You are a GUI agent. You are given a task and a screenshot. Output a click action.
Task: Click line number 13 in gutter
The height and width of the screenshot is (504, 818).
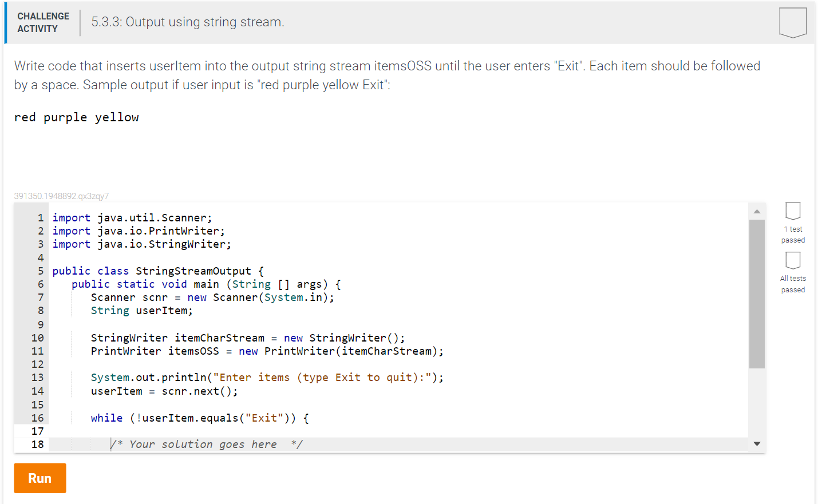pyautogui.click(x=38, y=378)
